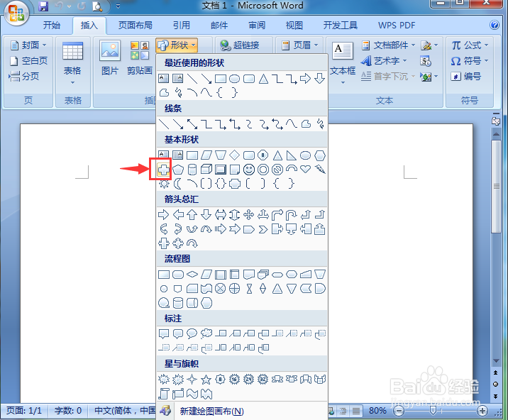The height and width of the screenshot is (420, 508).
Task: Save the document from quick access toolbar
Action: (43, 6)
